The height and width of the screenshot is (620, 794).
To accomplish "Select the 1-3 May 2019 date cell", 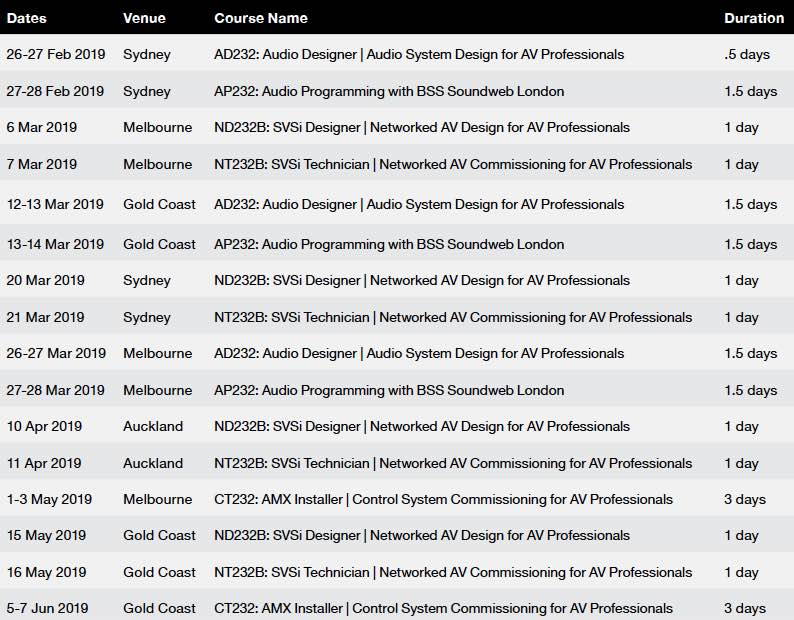I will [x=49, y=499].
